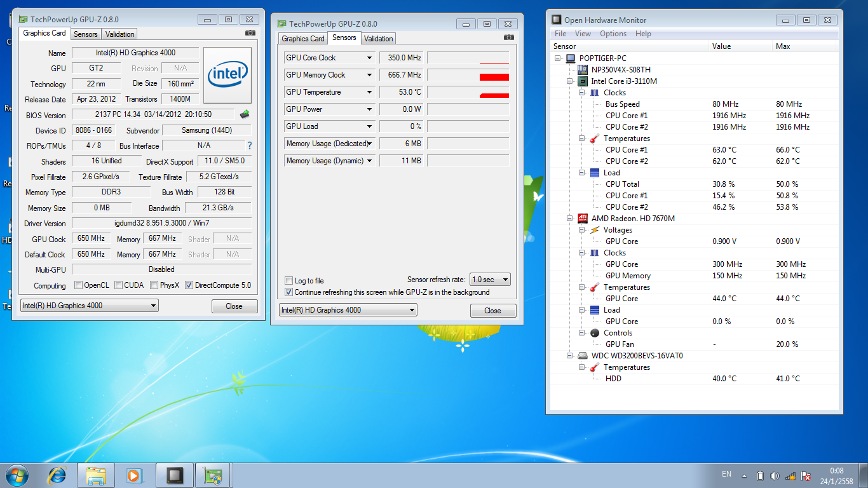Viewport: 868px width, 488px height.
Task: Click the Intel Core i3-3110M processor icon
Action: point(583,81)
